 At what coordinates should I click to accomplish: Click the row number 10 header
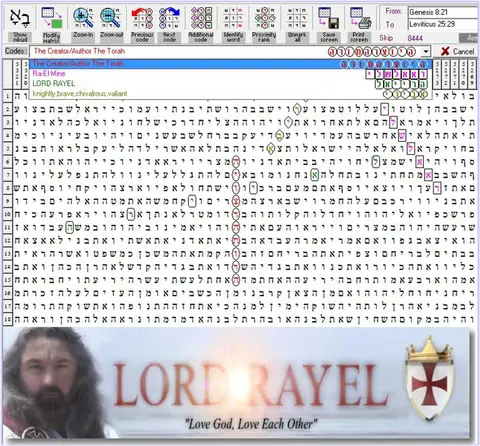(x=8, y=214)
